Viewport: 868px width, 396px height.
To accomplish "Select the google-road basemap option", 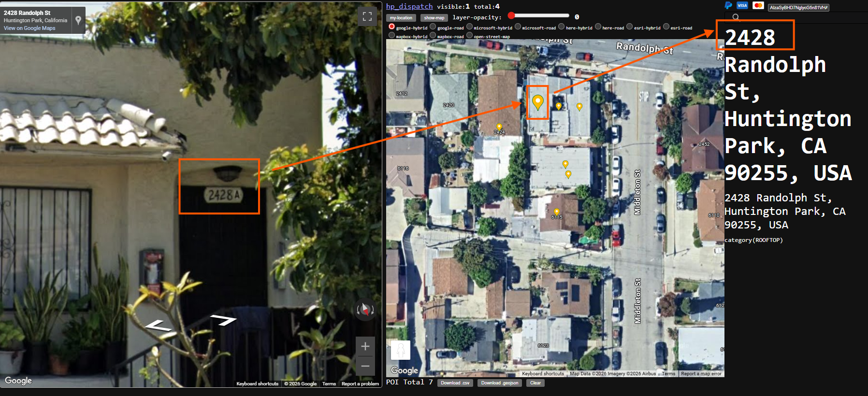I will [x=433, y=27].
